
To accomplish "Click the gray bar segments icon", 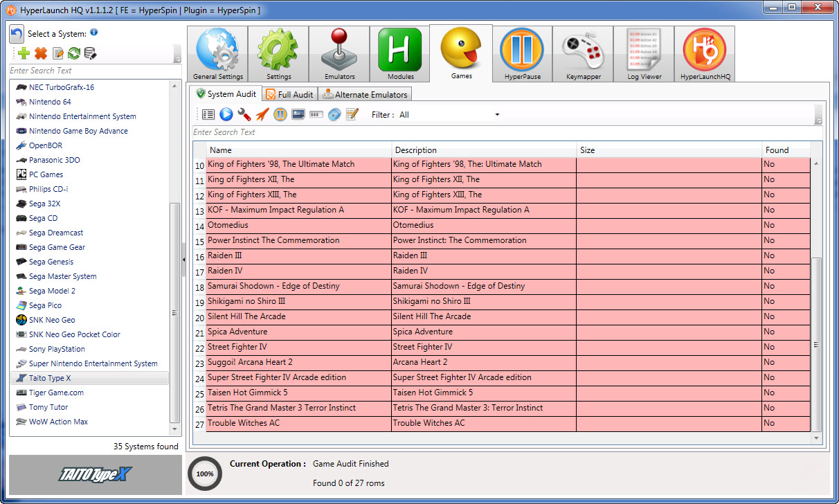I will click(316, 114).
